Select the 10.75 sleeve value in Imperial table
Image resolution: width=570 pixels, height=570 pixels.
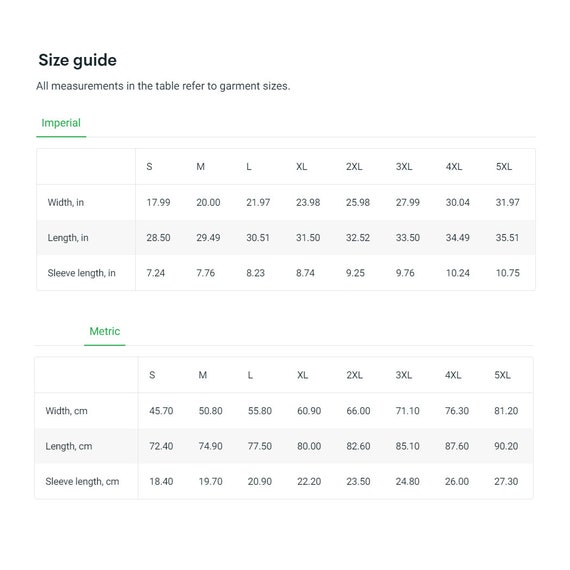click(x=508, y=273)
